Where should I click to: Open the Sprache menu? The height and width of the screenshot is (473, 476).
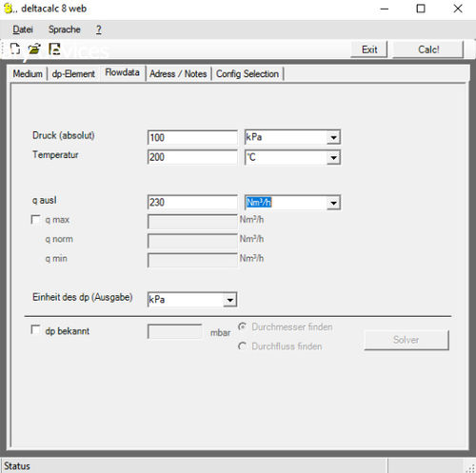[x=65, y=30]
